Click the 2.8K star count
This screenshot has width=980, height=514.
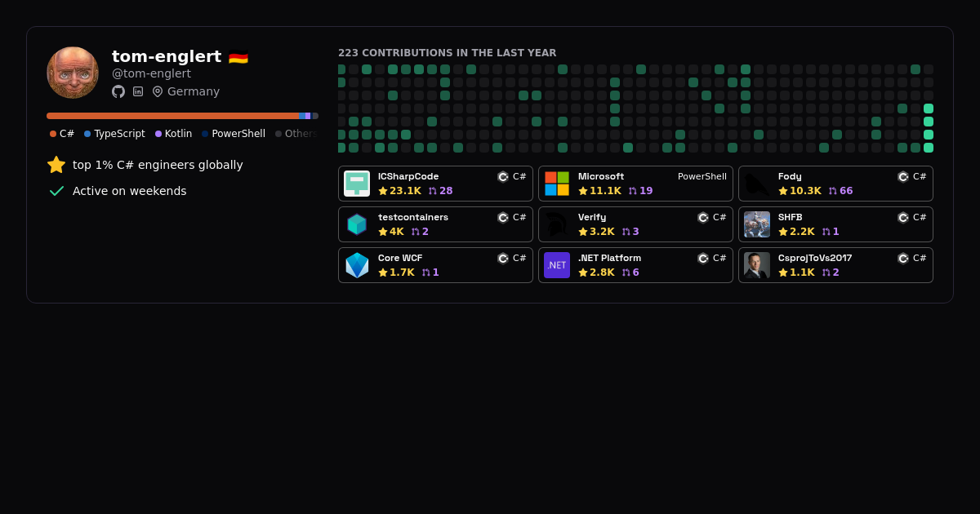click(x=602, y=273)
